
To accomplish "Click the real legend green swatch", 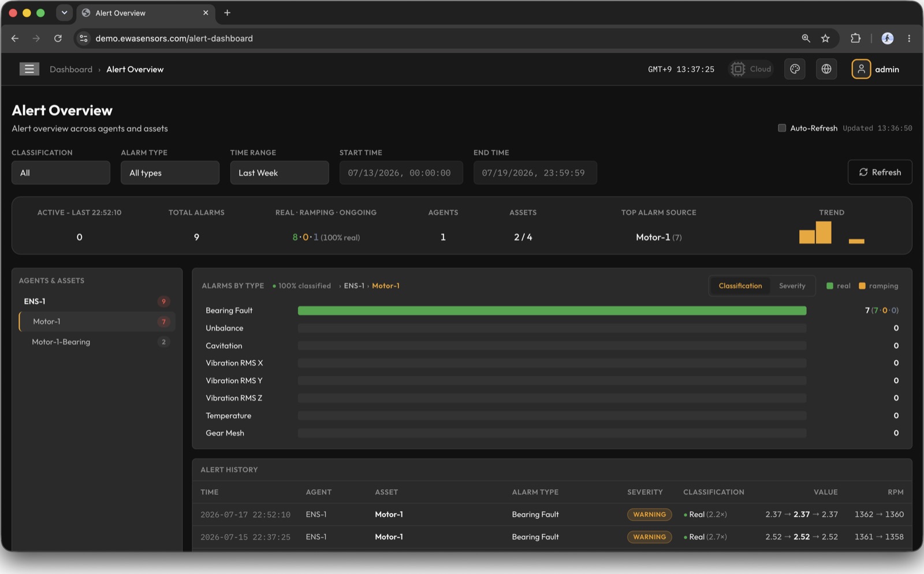I will [x=829, y=286].
